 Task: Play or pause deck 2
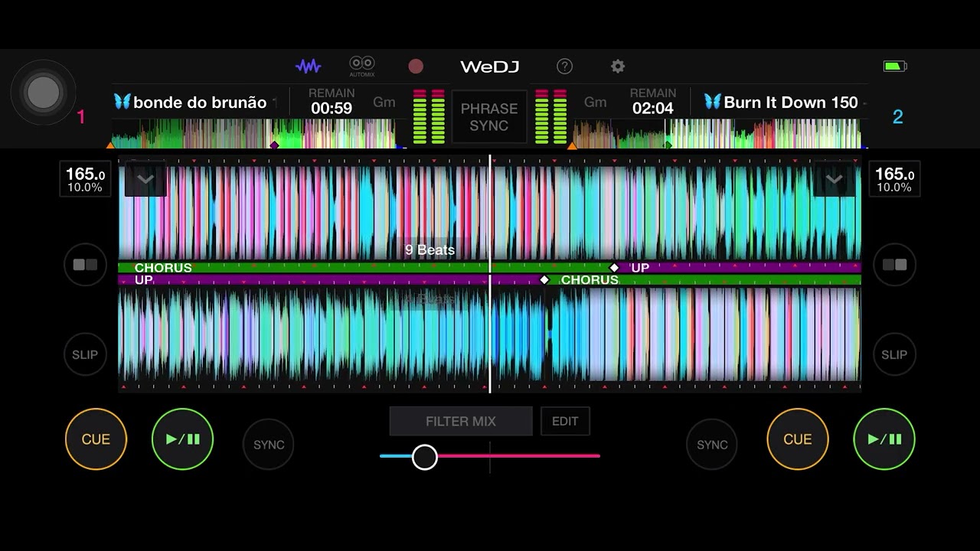(x=884, y=439)
